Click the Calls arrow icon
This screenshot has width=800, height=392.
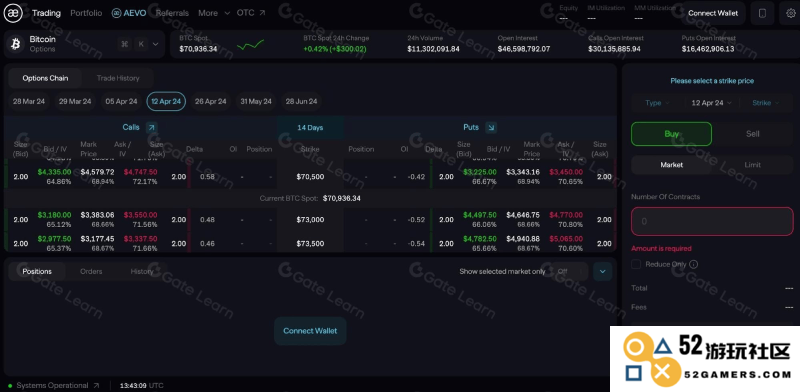(x=152, y=128)
